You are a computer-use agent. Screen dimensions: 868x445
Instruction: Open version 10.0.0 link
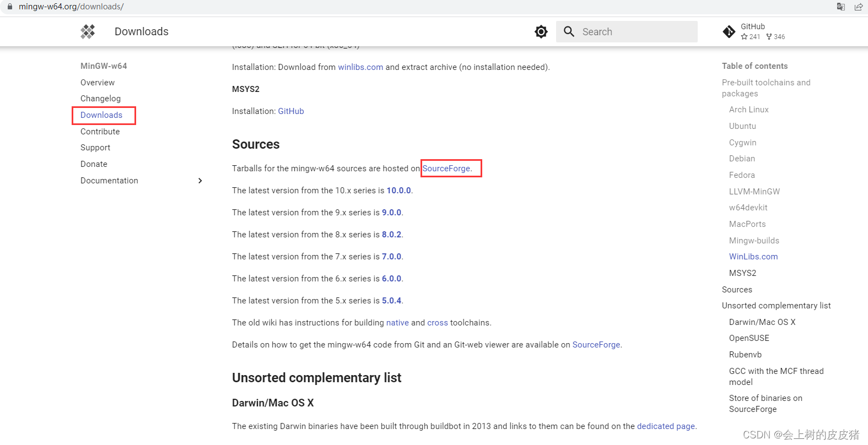[x=398, y=191]
